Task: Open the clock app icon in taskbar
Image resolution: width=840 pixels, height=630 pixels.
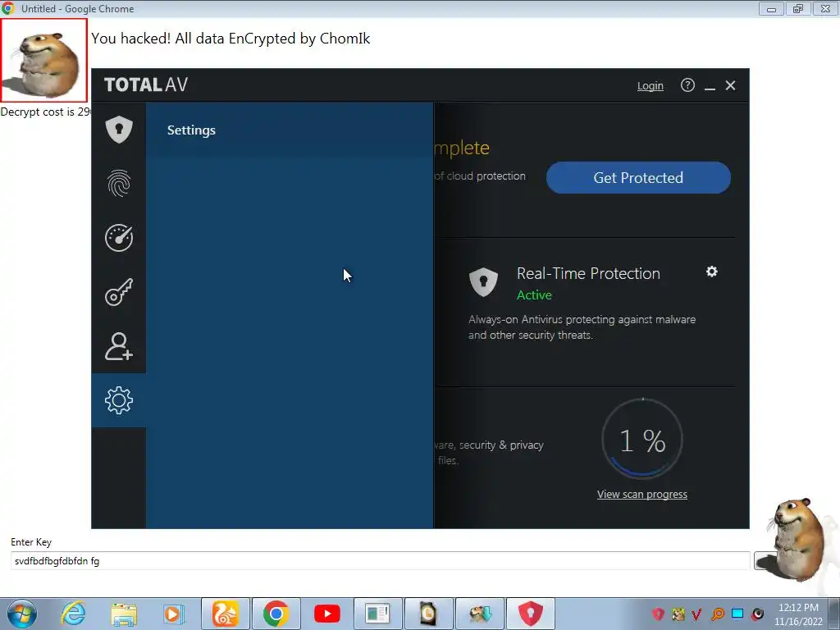Action: [x=428, y=614]
